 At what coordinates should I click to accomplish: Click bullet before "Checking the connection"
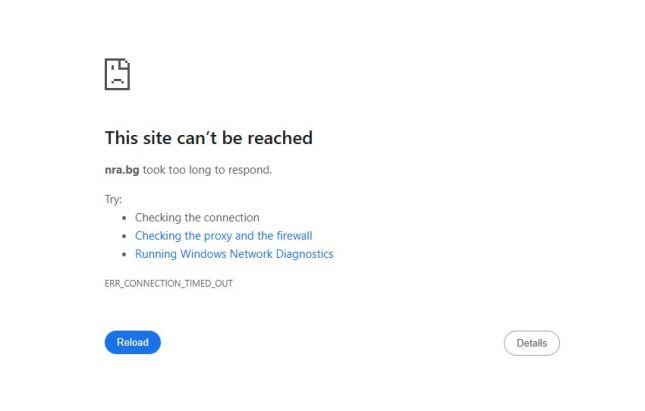click(x=124, y=218)
